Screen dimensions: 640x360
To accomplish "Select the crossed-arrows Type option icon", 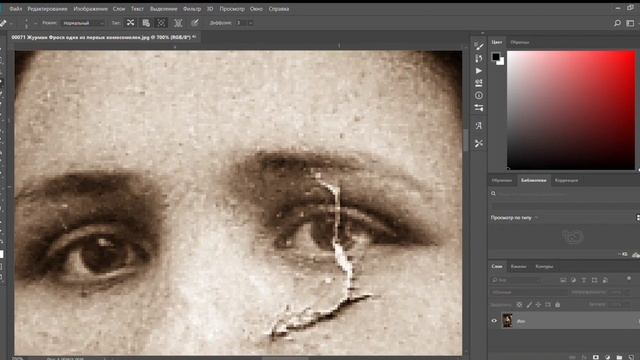I will pos(130,23).
